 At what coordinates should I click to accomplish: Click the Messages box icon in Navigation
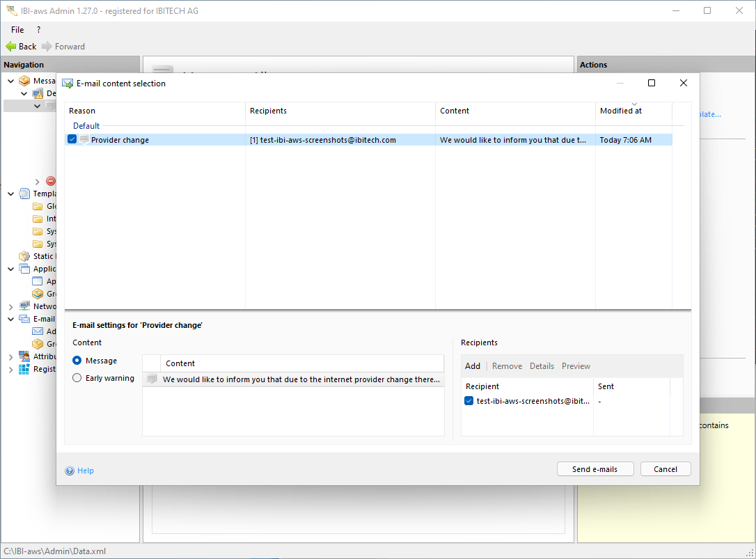click(24, 81)
